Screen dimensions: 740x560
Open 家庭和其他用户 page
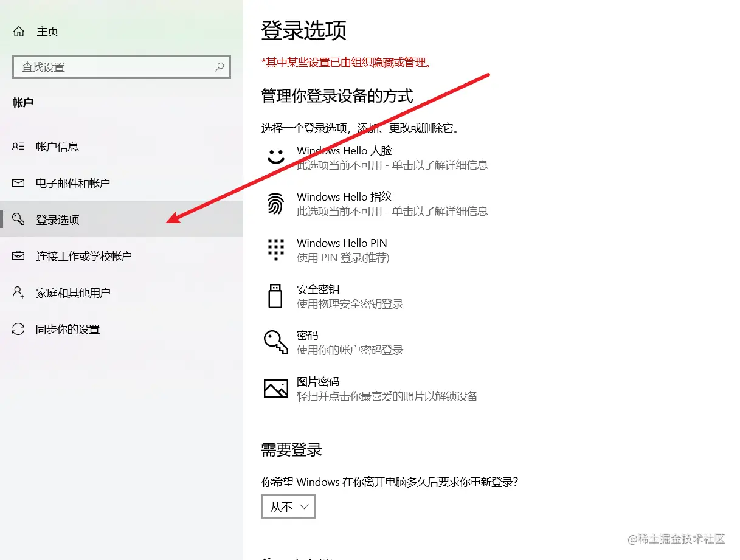click(x=122, y=292)
